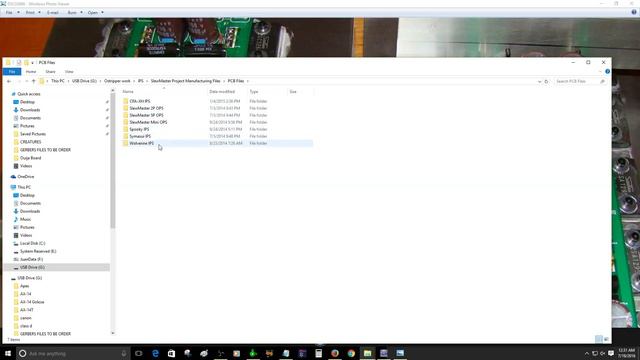Launch Chrome from the taskbar
Viewport: 640px width, 360px height.
(351, 353)
